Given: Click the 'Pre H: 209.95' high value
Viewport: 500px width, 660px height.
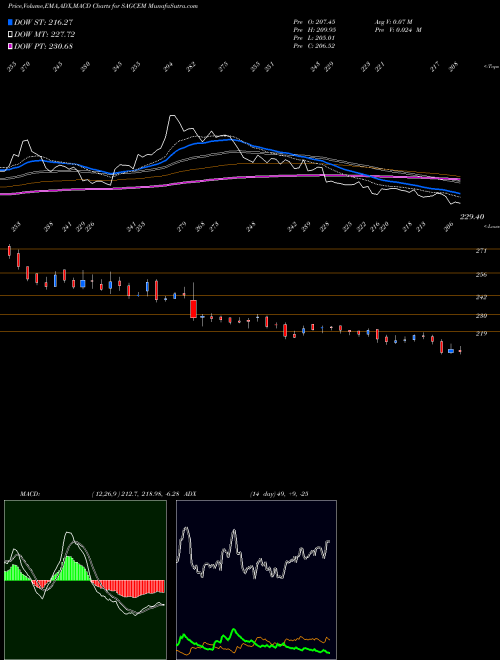Looking at the screenshot, I should coord(314,30).
